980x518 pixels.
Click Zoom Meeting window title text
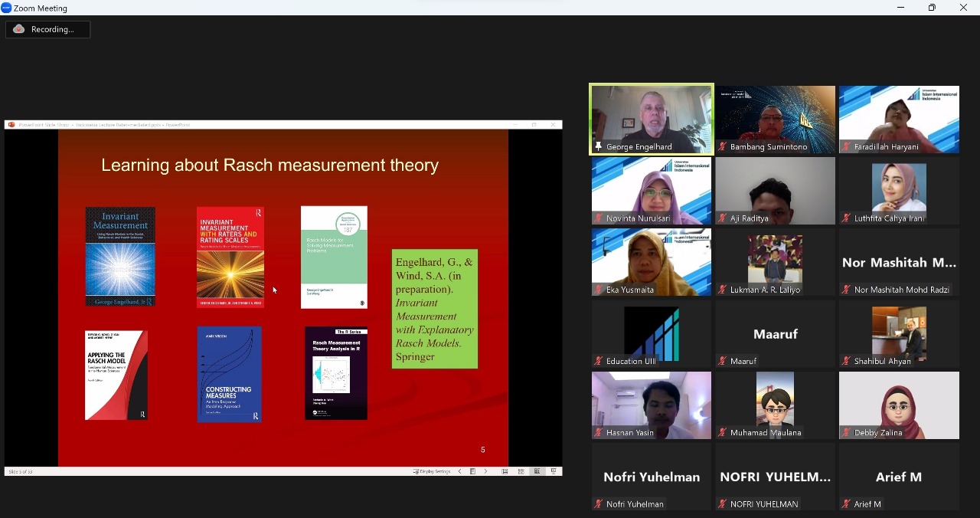pyautogui.click(x=41, y=8)
